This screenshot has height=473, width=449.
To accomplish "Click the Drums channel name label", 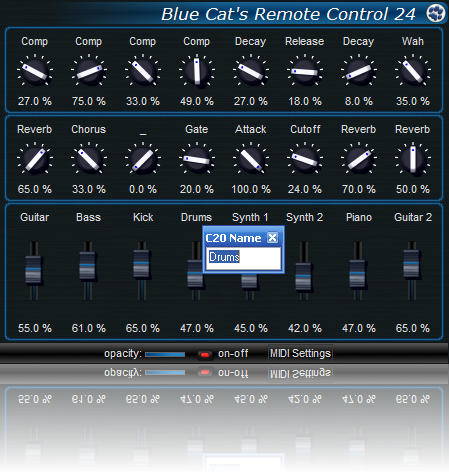I will (196, 217).
